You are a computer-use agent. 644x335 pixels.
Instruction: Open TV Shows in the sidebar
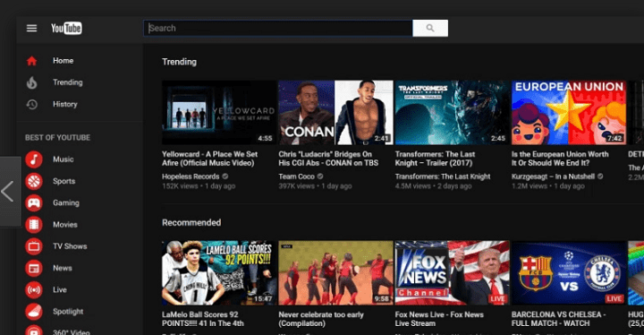tap(70, 246)
